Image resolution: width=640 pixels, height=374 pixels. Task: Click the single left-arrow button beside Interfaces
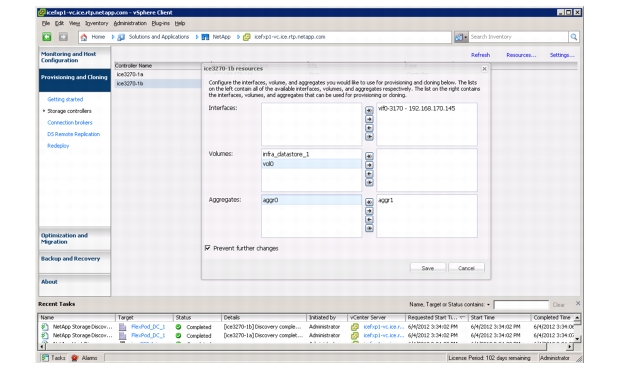tap(369, 128)
